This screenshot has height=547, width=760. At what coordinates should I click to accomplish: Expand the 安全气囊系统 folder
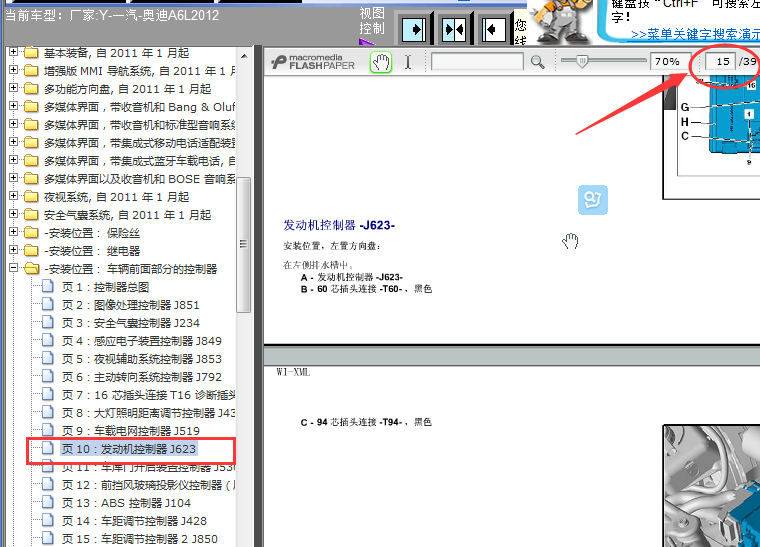click(14, 214)
